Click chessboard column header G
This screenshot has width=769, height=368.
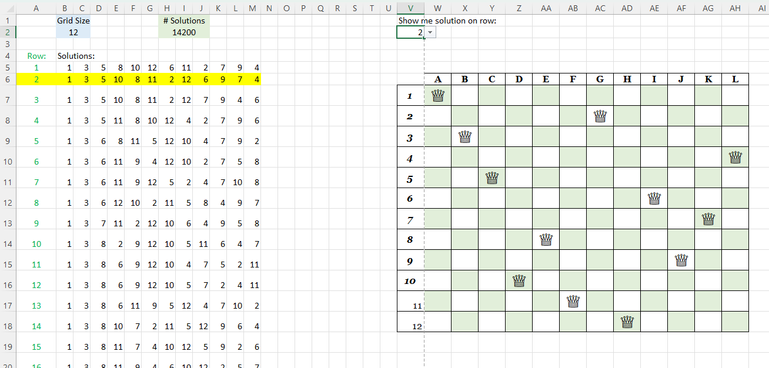point(600,79)
